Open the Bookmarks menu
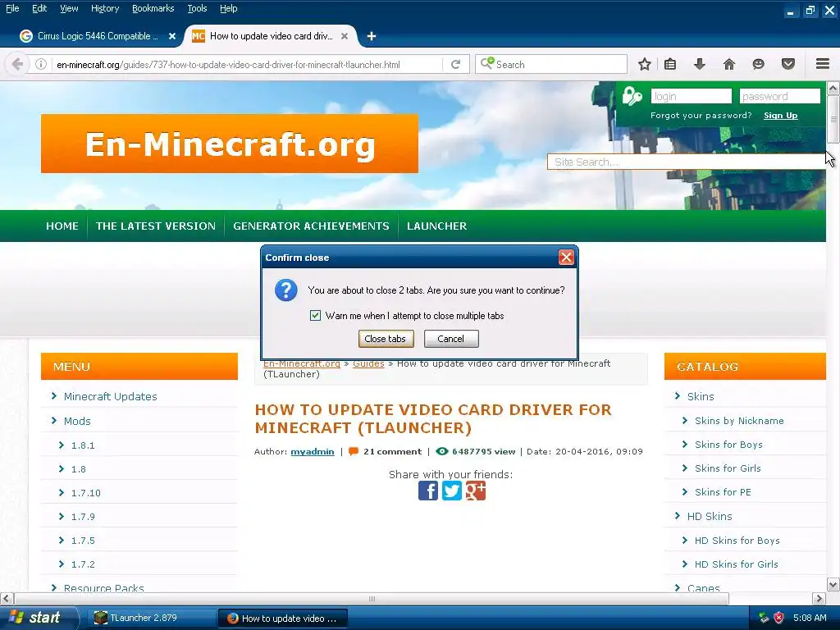This screenshot has height=630, width=840. pos(153,8)
